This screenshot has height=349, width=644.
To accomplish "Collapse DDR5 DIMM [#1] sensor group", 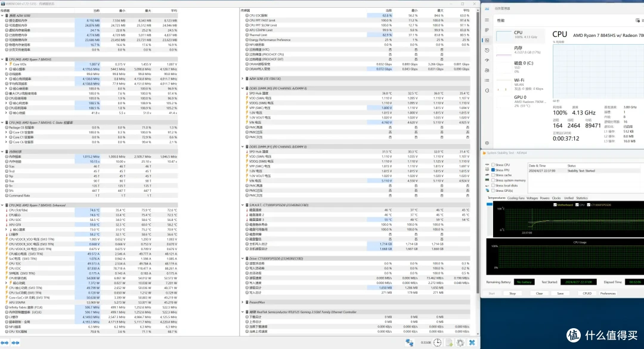I will click(x=243, y=147).
